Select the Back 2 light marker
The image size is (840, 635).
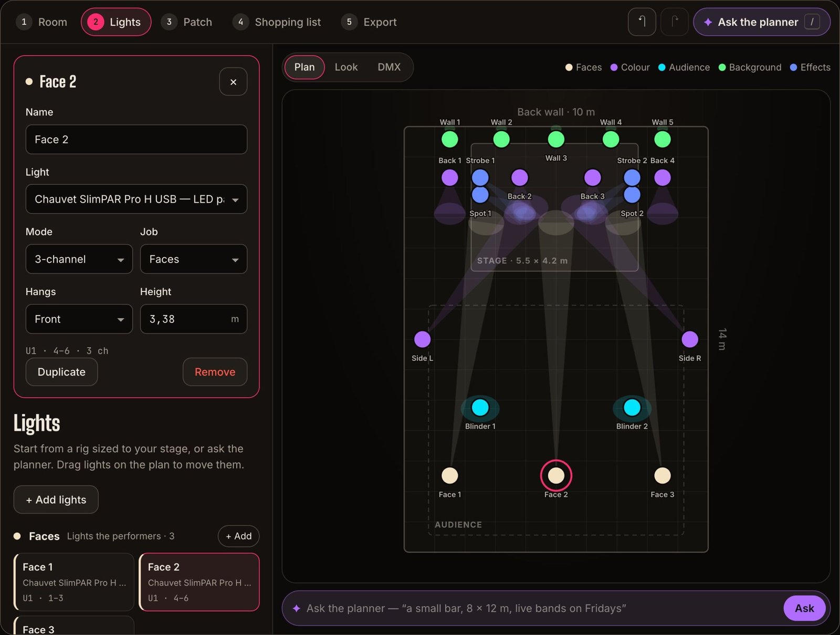coord(519,178)
